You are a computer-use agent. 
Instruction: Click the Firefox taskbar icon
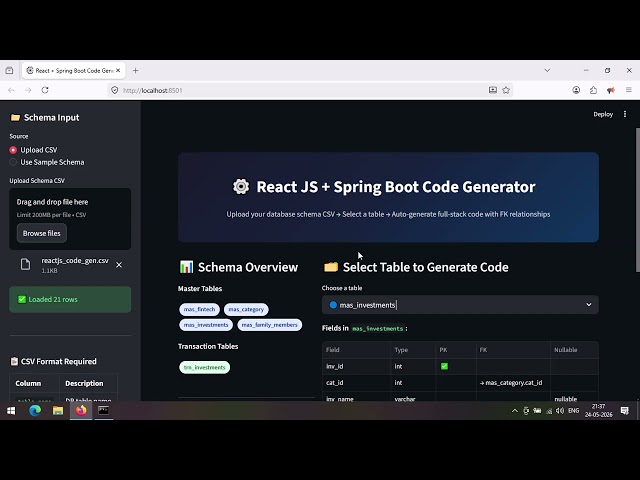coord(81,411)
